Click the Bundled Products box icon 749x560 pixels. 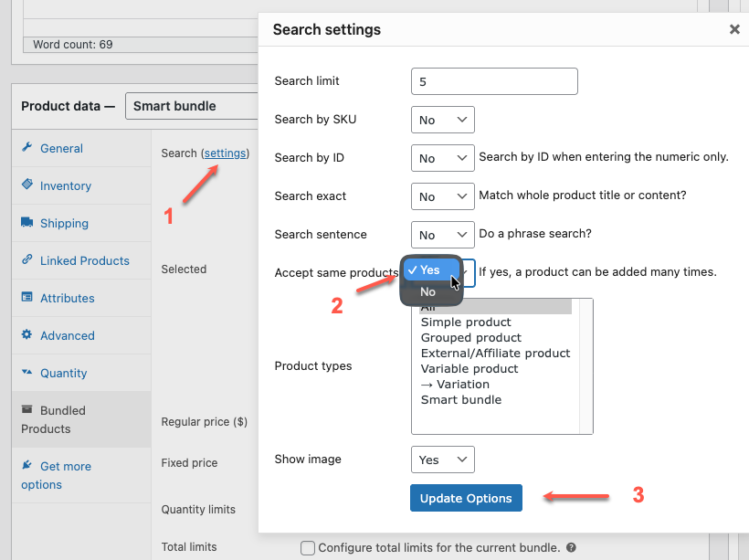[27, 409]
